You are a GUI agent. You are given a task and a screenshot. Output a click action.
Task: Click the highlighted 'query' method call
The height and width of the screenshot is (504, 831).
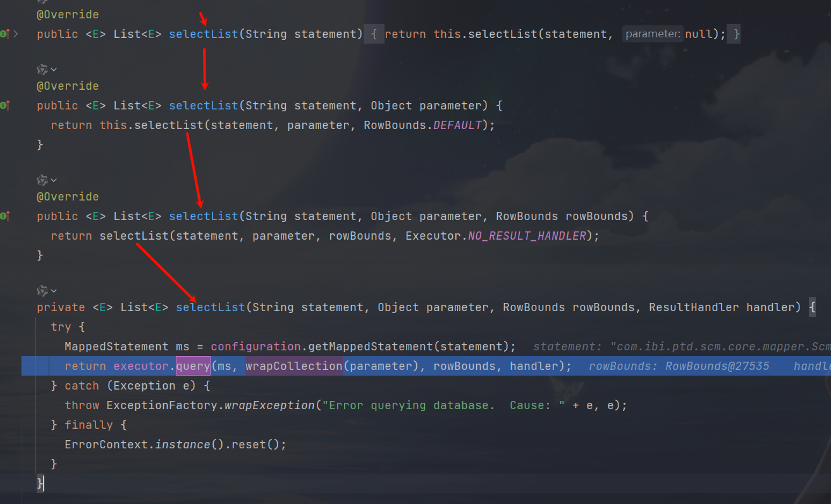[193, 366]
